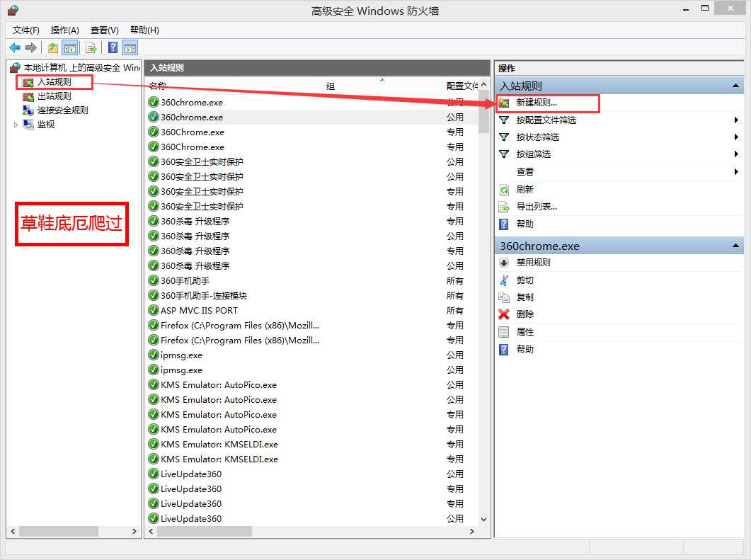Select the first Firefox (C:\Program Files (x86)) row
751x560 pixels.
click(x=312, y=325)
